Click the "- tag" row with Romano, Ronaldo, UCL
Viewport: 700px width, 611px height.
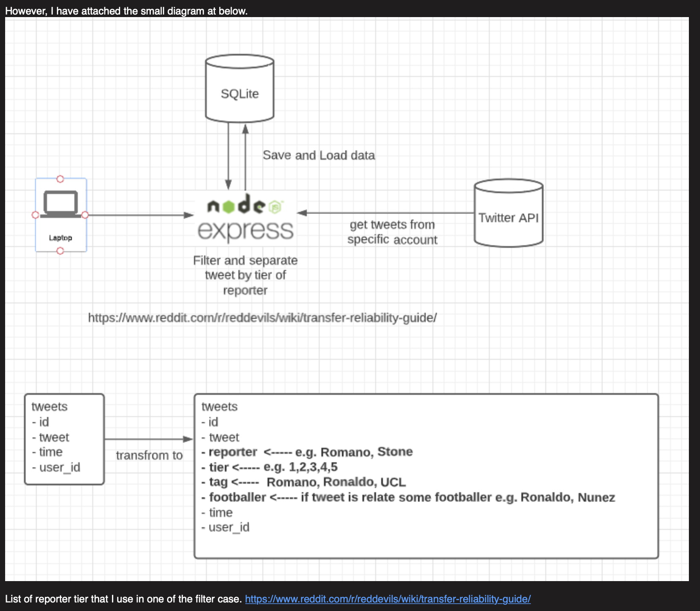[x=303, y=482]
